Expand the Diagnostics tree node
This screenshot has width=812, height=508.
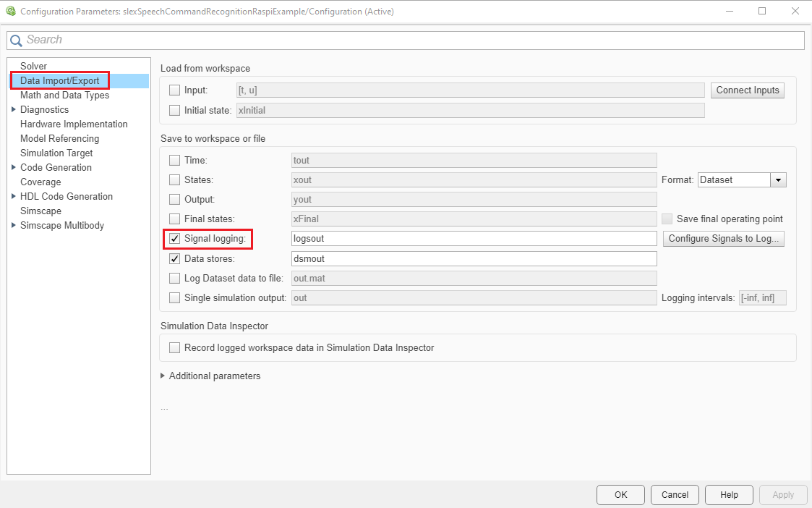[x=14, y=110]
